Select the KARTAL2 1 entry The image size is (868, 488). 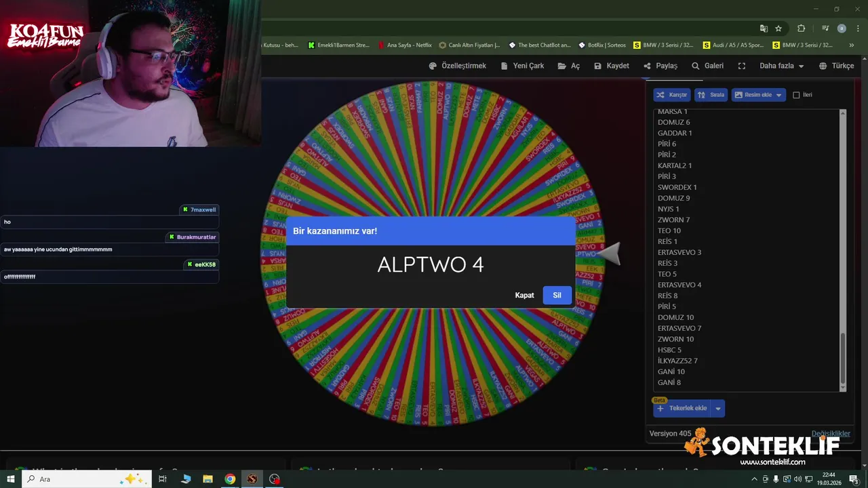point(675,165)
